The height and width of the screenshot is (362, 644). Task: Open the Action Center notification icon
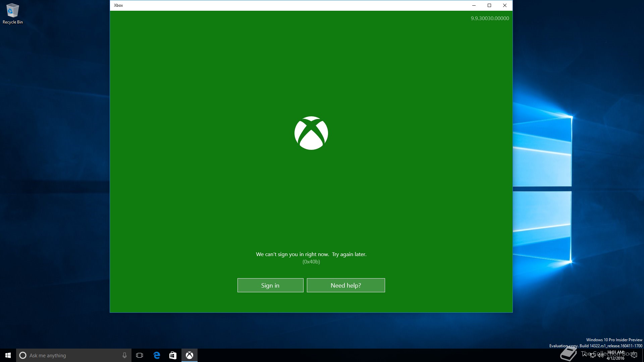coord(634,355)
